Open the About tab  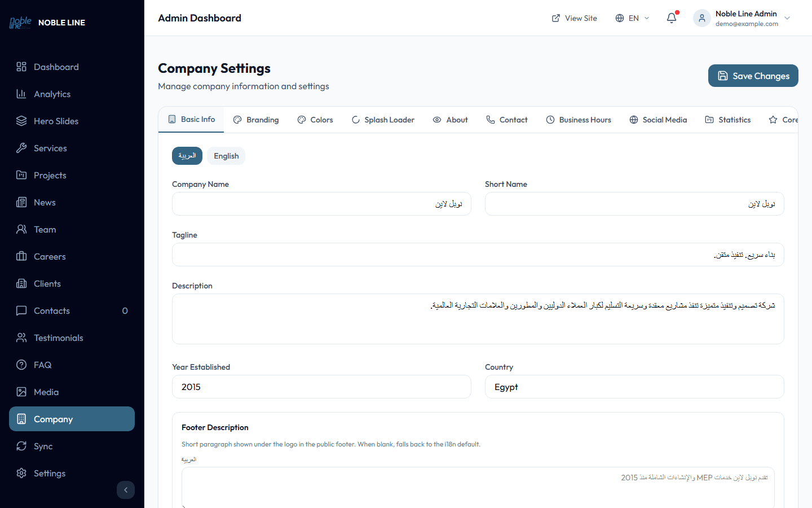tap(451, 120)
